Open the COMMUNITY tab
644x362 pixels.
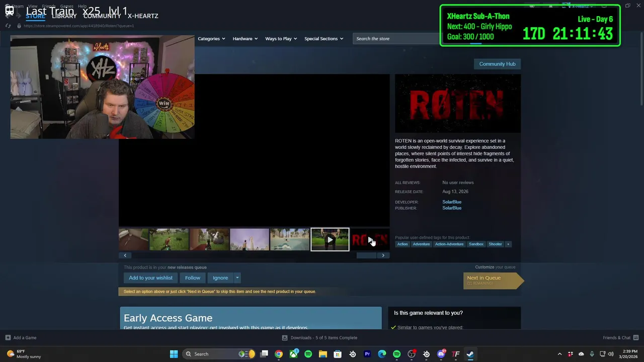102,16
